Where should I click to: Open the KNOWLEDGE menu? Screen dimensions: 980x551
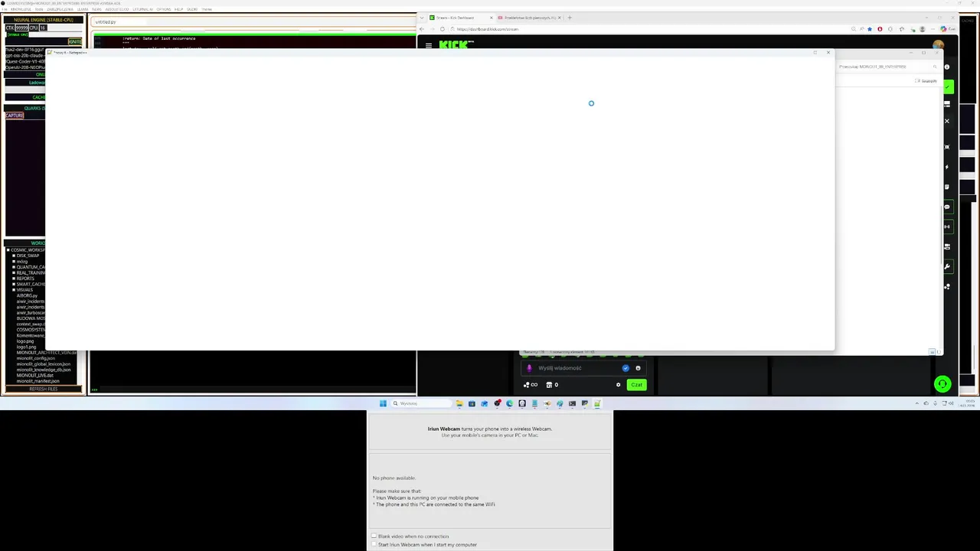pos(21,9)
